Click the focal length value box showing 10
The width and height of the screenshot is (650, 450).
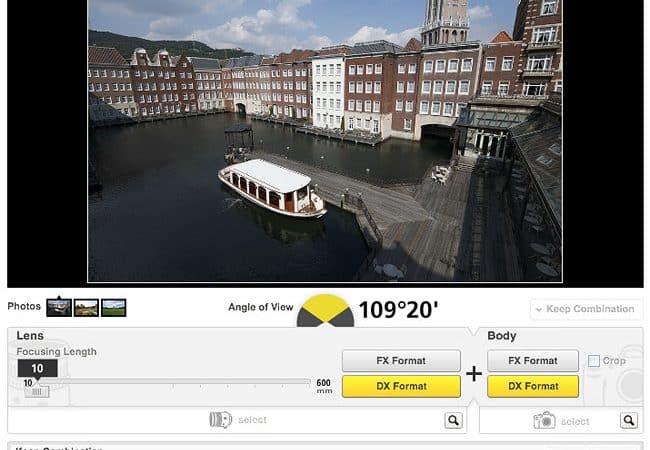[37, 368]
